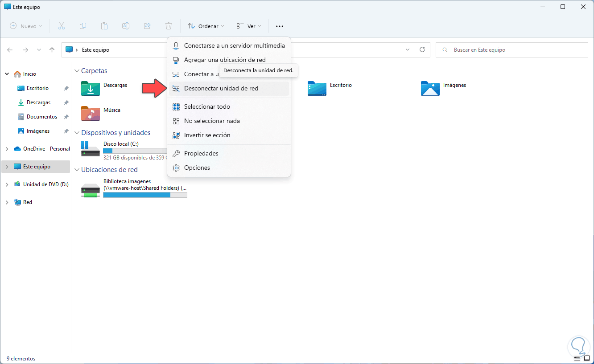Open the Ordenar dropdown
Viewport: 594px width, 364px height.
[x=206, y=26]
